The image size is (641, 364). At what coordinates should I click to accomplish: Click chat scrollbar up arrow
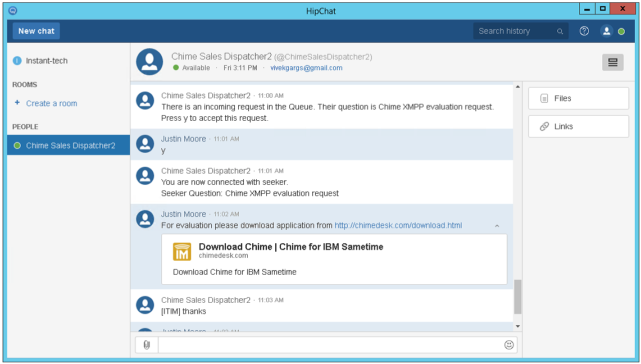pos(517,87)
